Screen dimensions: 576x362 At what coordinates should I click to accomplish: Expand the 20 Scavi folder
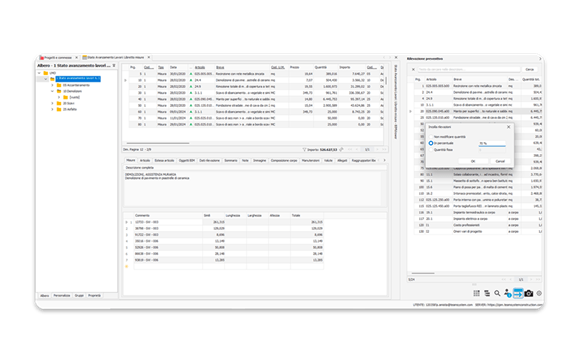tap(53, 103)
